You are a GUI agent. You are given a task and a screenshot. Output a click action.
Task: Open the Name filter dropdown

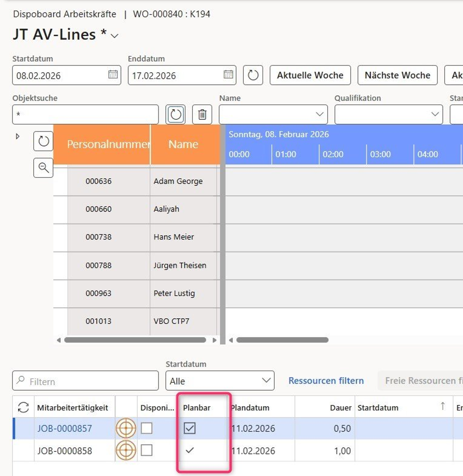tap(273, 114)
